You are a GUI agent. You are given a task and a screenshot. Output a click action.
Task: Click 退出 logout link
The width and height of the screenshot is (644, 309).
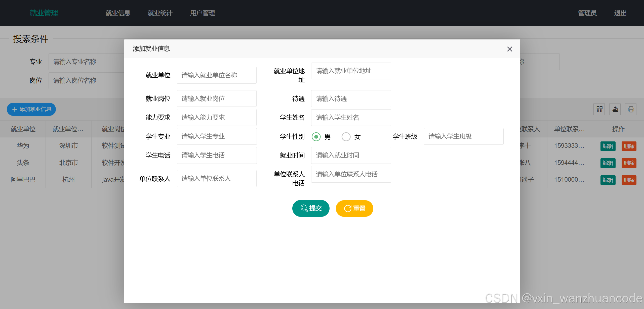(x=620, y=13)
